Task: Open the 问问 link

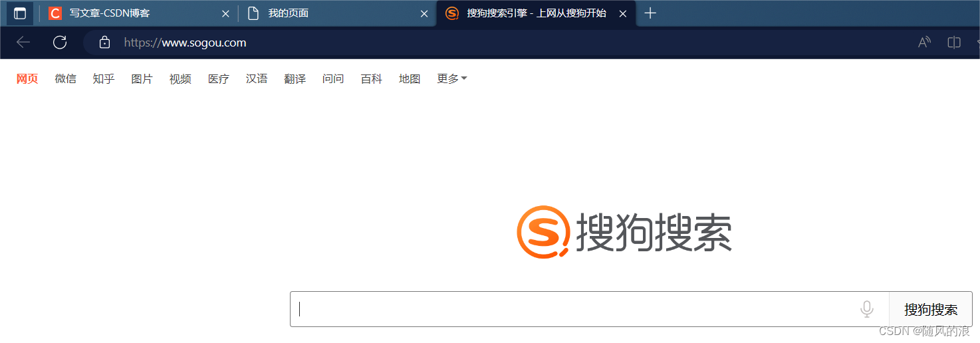Action: point(333,78)
